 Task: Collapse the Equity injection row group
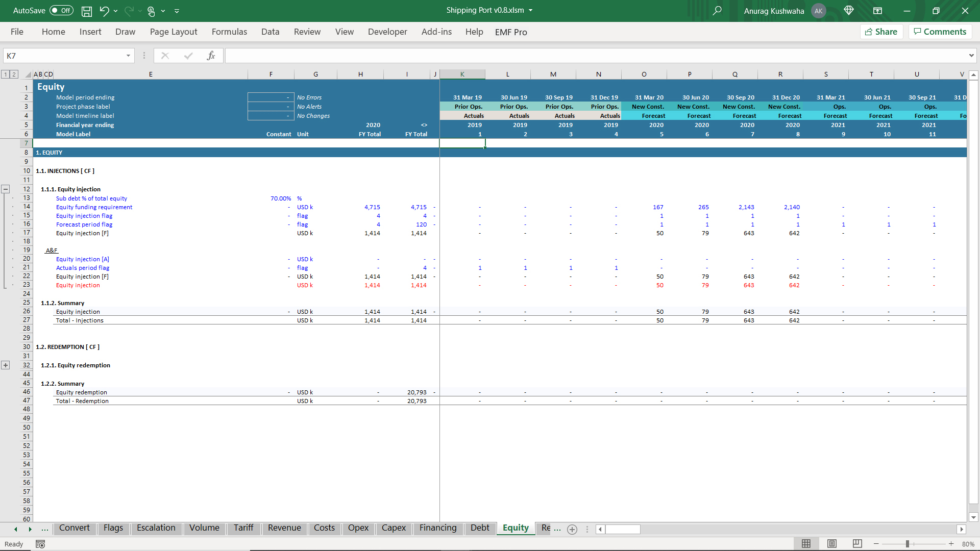6,189
